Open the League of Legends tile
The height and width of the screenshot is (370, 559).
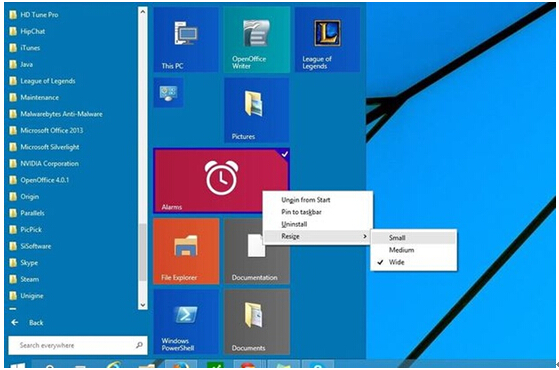(327, 40)
